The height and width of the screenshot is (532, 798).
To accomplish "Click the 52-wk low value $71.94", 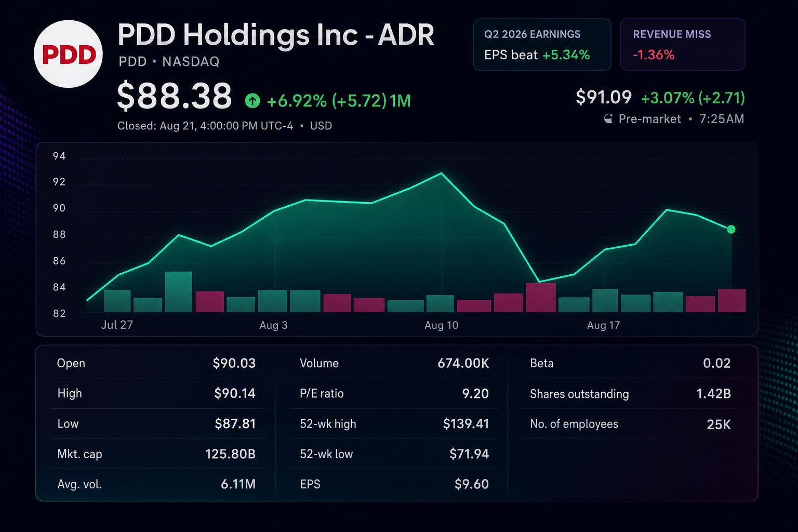I will [x=469, y=454].
